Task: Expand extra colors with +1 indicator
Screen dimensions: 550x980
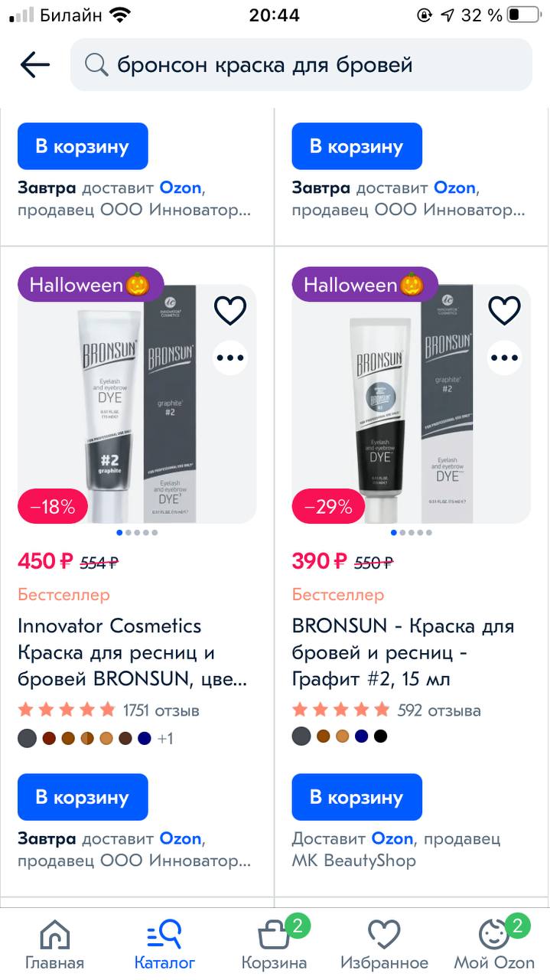Action: (x=165, y=739)
